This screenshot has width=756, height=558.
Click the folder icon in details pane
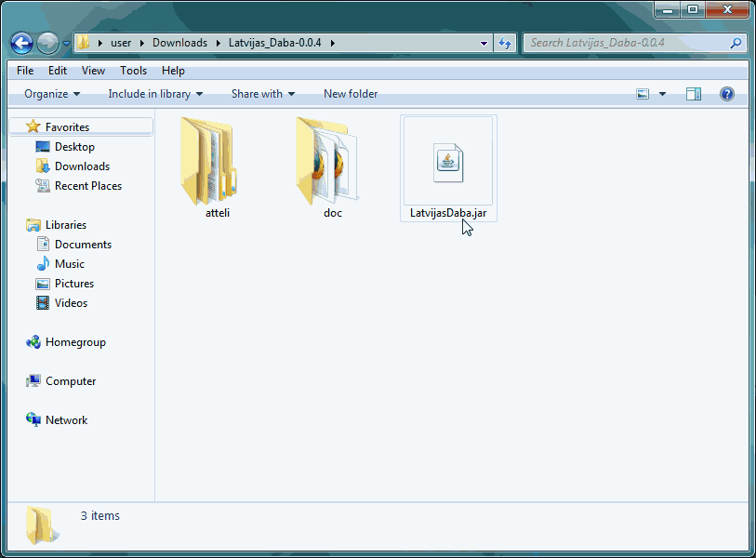pyautogui.click(x=43, y=525)
